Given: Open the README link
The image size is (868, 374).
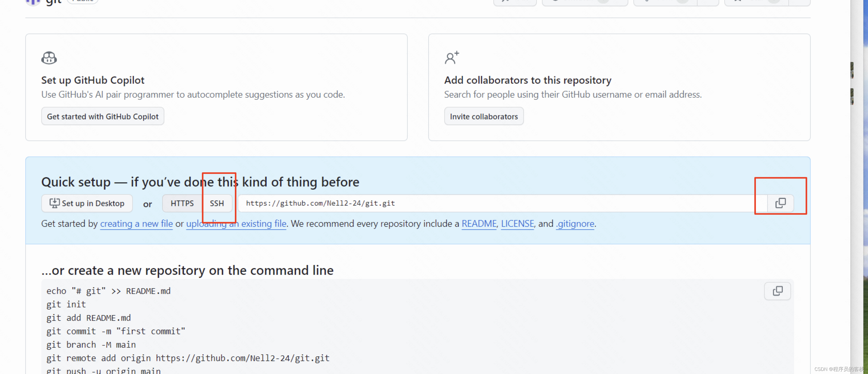Looking at the screenshot, I should coord(479,223).
